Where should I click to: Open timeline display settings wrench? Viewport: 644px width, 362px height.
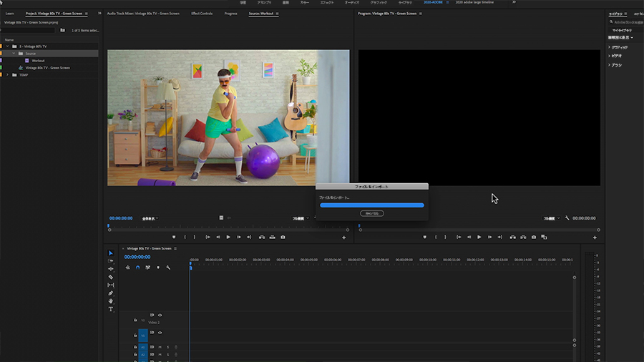pyautogui.click(x=168, y=268)
